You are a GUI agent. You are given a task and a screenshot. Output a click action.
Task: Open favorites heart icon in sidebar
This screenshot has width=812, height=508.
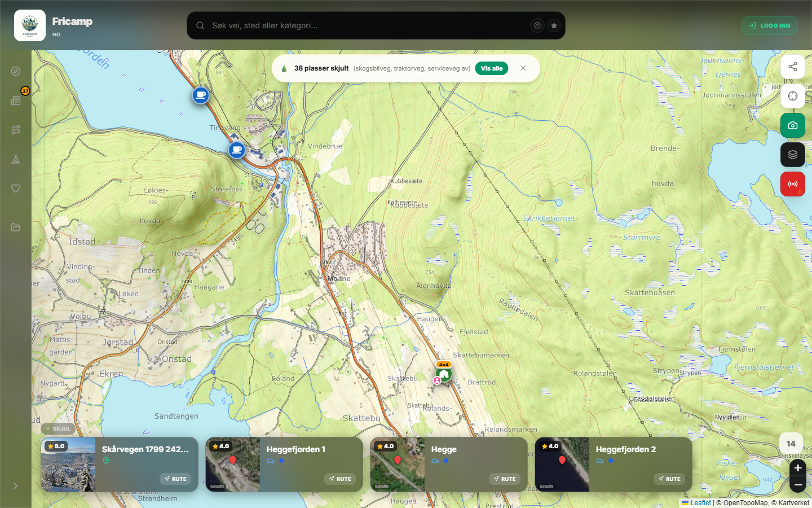click(16, 189)
